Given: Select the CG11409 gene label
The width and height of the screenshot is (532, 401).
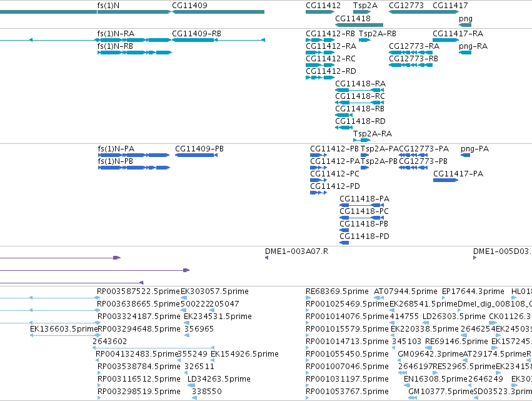Looking at the screenshot, I should click(x=189, y=6).
